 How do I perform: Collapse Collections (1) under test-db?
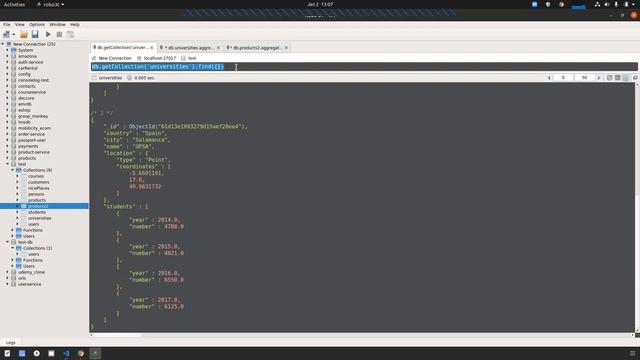click(12, 248)
